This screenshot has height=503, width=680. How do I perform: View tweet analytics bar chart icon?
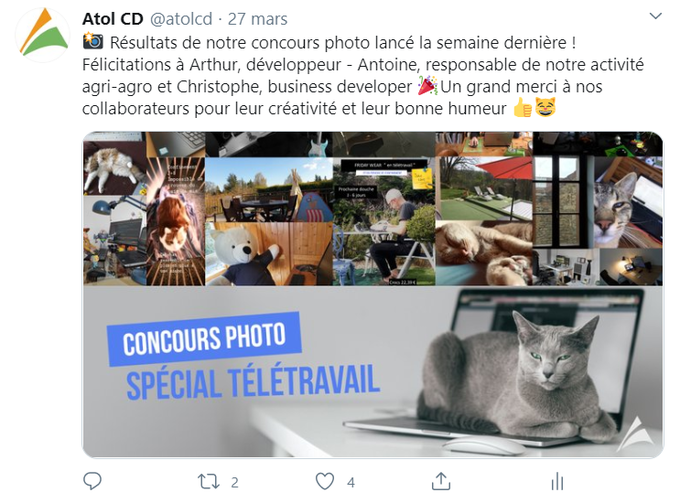point(557,482)
